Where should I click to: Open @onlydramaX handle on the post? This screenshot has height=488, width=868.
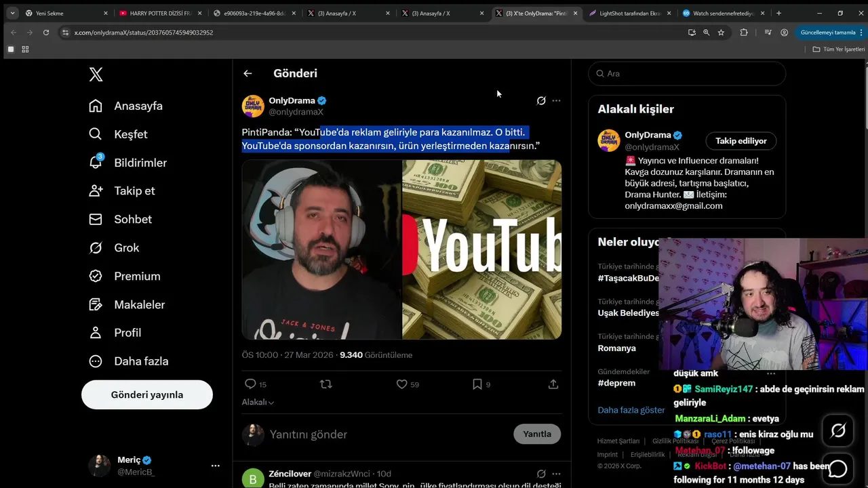pos(296,112)
